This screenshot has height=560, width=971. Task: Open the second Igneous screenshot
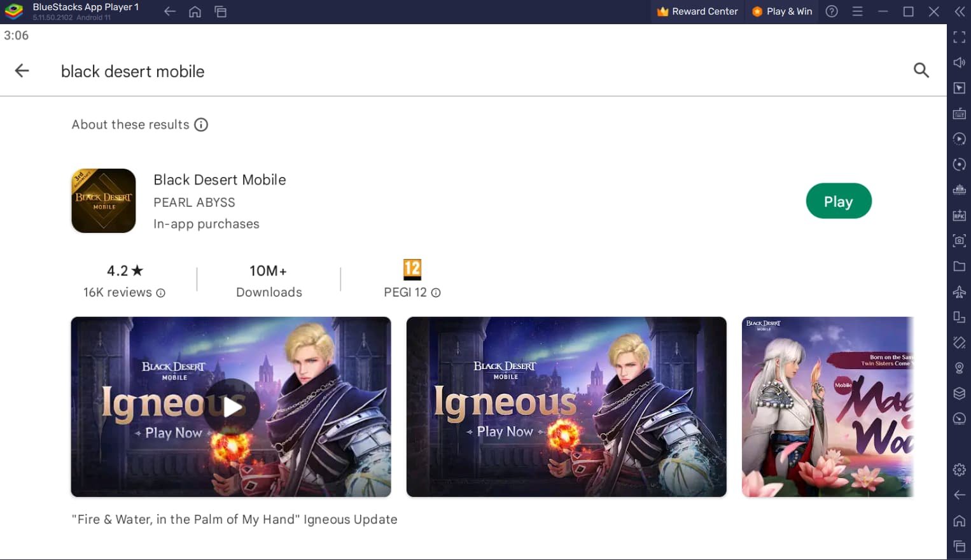pos(566,407)
